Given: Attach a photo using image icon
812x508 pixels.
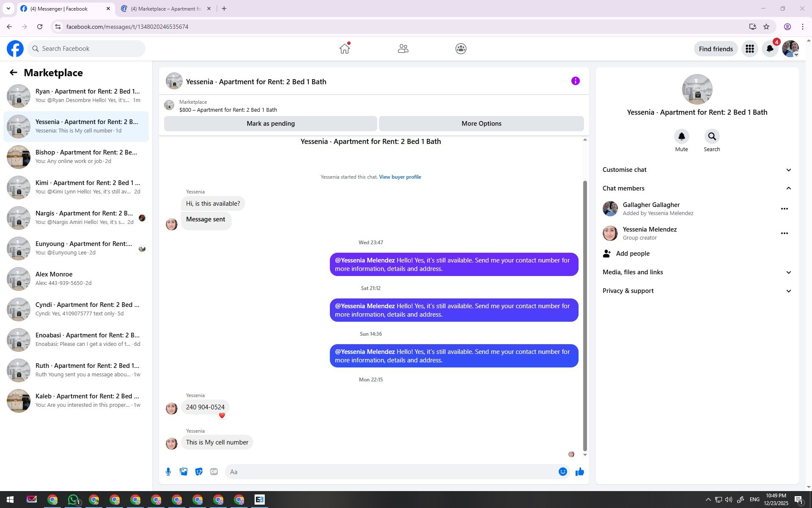Looking at the screenshot, I should coord(184,472).
